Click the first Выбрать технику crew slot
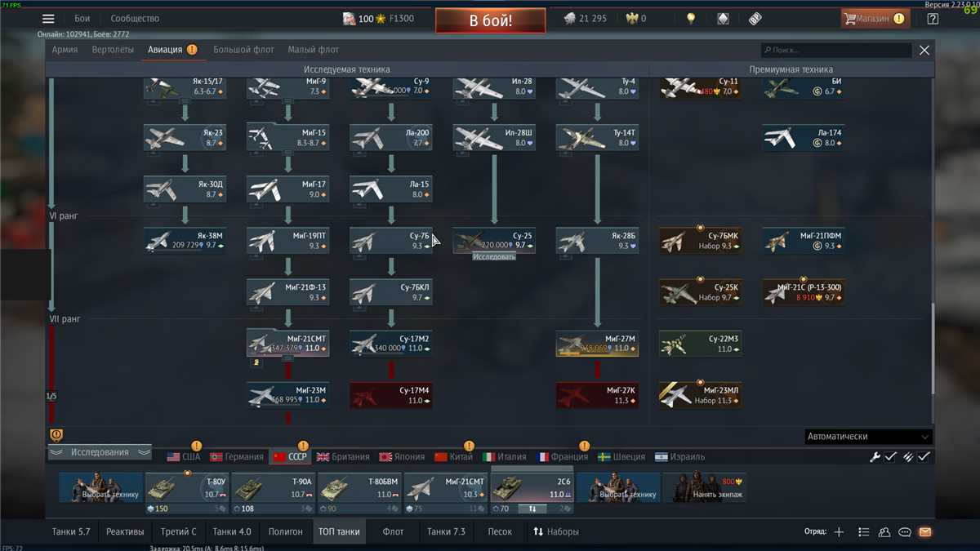Screen dimensions: 980x551 100,487
